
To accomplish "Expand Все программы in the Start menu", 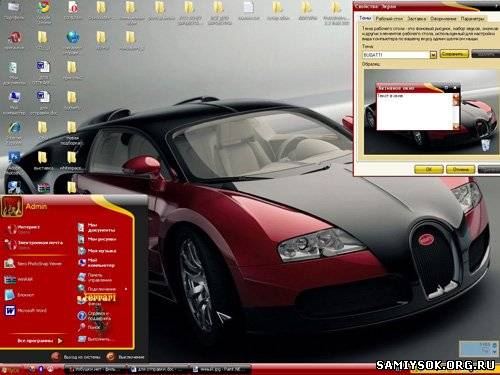I will point(39,341).
